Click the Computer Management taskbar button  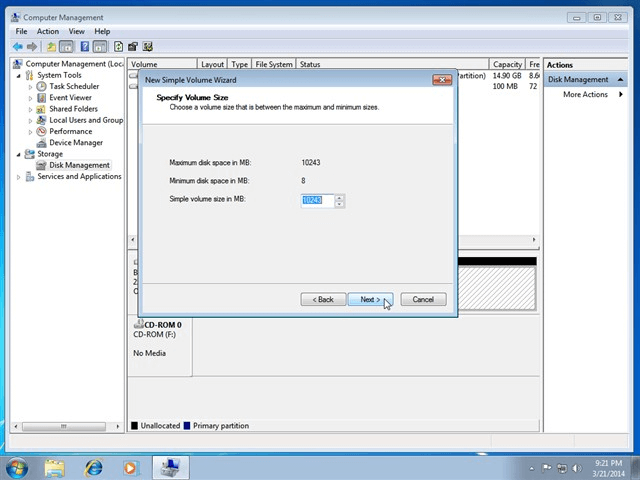point(171,468)
